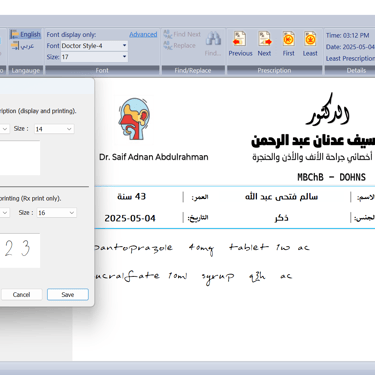Click the Least Prescription details text
This screenshot has width=375, height=375.
(350, 59)
